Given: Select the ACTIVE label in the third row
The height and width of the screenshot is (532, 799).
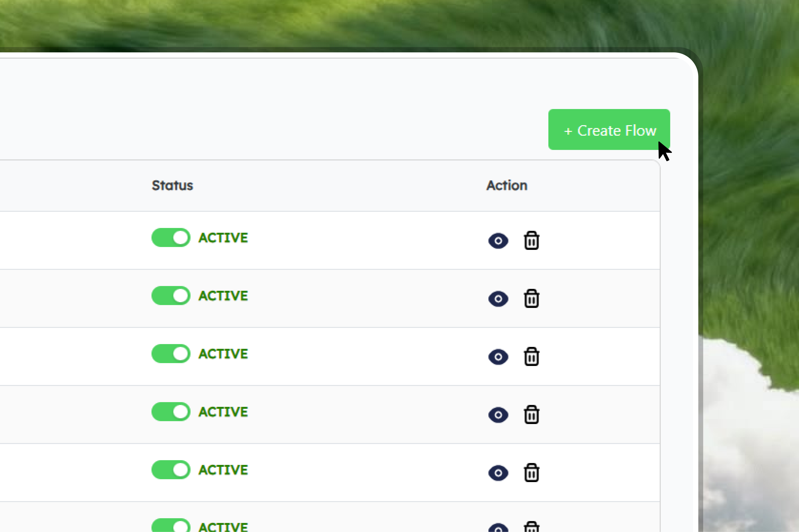Looking at the screenshot, I should (x=223, y=354).
